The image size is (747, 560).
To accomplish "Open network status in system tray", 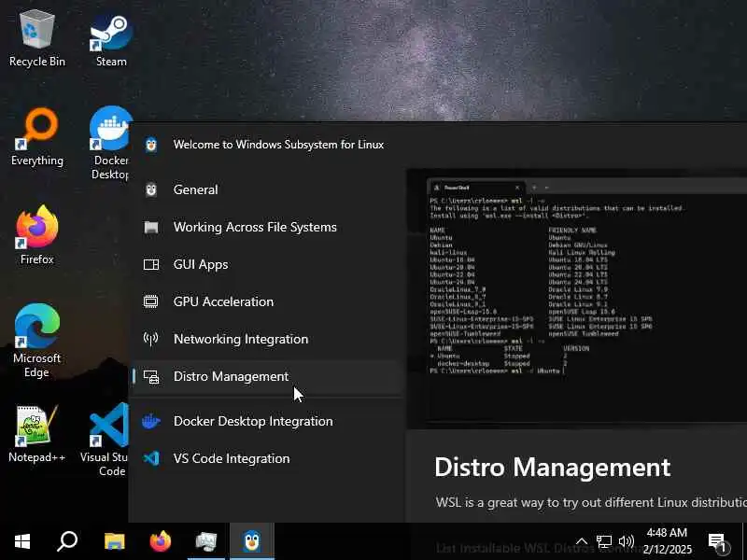I will [x=604, y=541].
